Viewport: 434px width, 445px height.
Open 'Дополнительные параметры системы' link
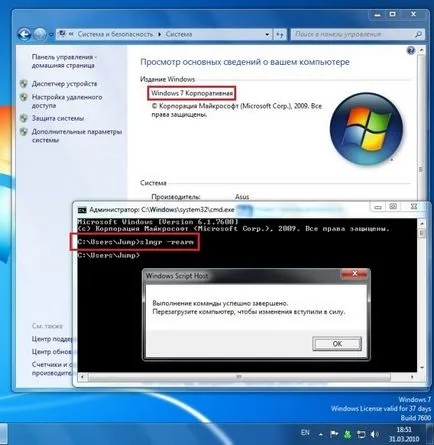point(77,136)
